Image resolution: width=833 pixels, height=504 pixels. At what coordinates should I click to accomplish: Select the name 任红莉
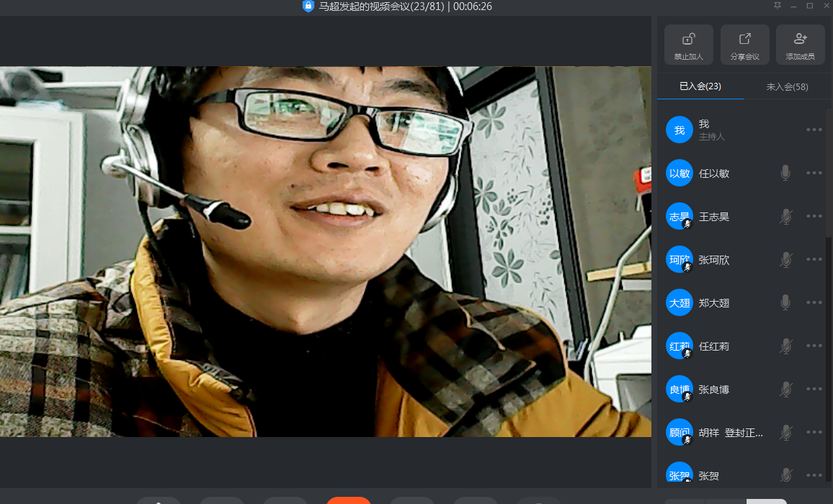[x=714, y=346]
